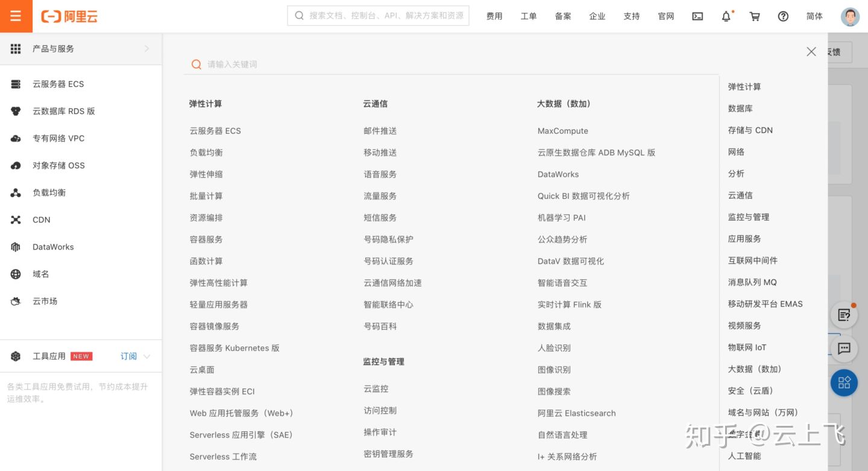Open the 工单 menu
868x471 pixels.
529,16
